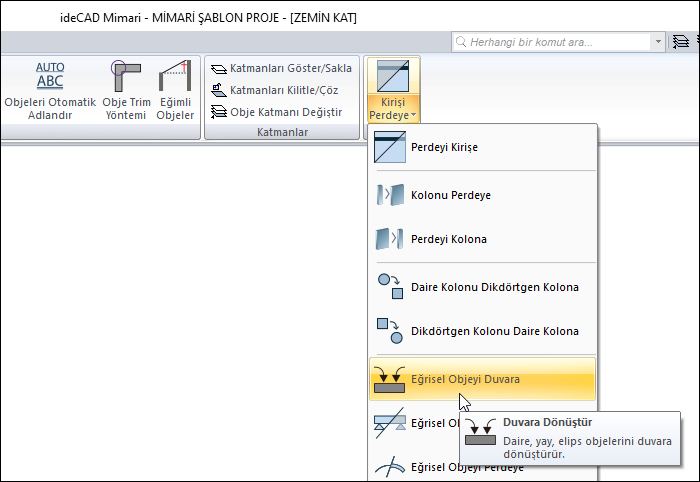Select Eğrisel Objeyi Duvara menu entry

click(464, 379)
